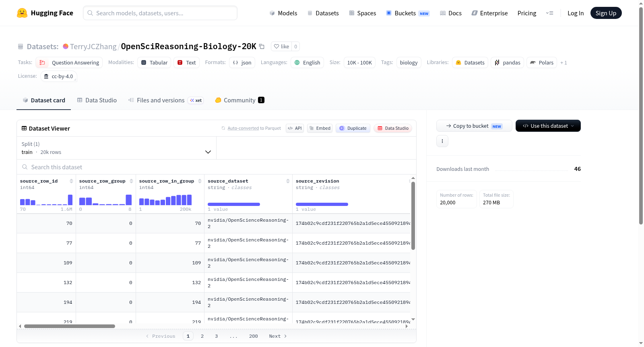Click the source_row_in_group histogram
The height and width of the screenshot is (347, 644).
(165, 199)
